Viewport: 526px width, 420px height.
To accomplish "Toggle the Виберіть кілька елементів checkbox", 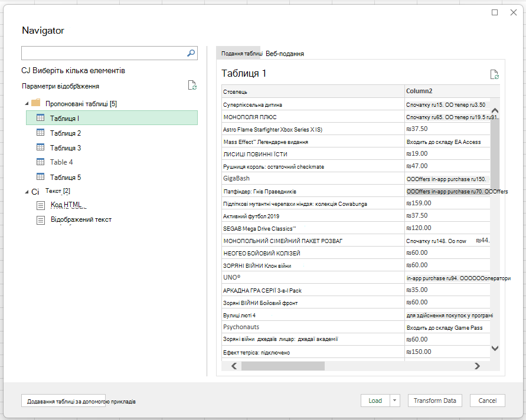I will (x=25, y=70).
